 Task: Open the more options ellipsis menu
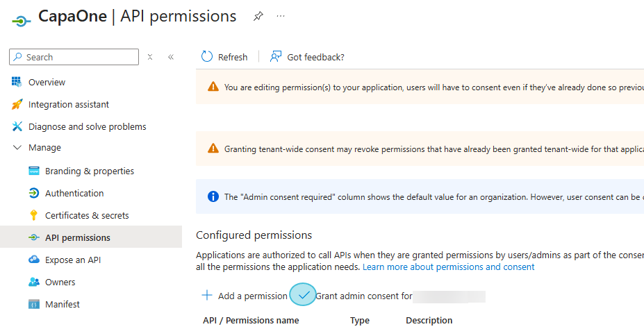[x=281, y=17]
